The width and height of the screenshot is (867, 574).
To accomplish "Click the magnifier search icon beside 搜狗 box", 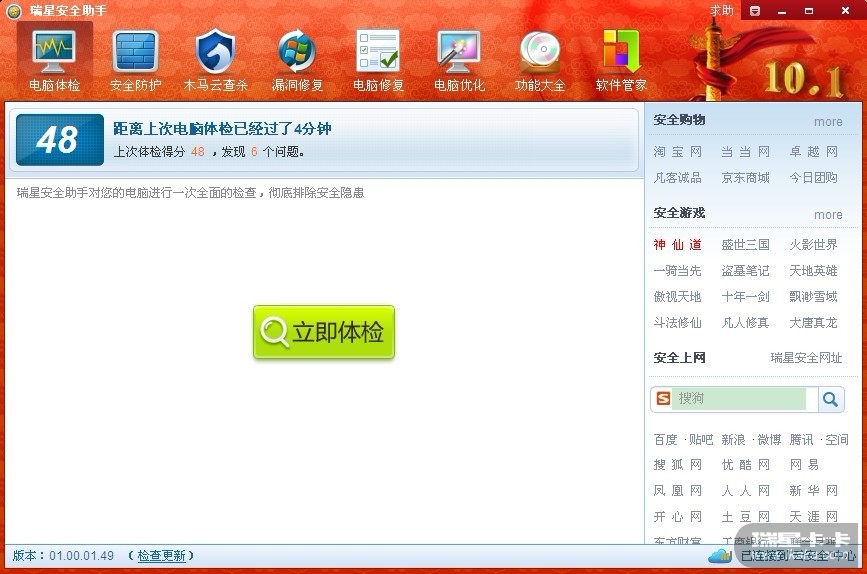I will [x=830, y=399].
